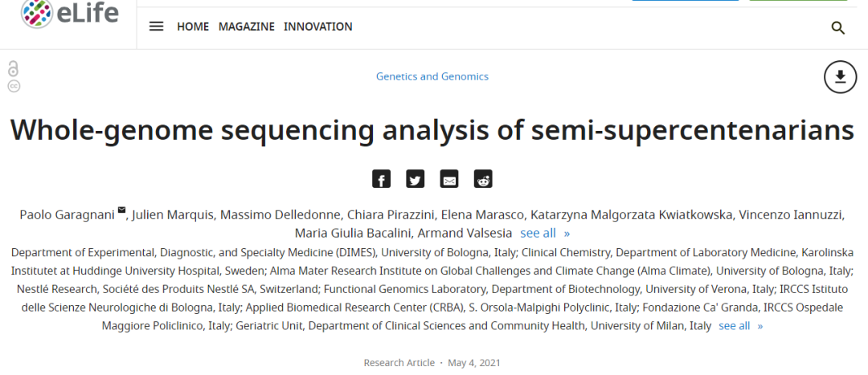868x375 pixels.
Task: Share the article on Reddit
Action: 483,179
